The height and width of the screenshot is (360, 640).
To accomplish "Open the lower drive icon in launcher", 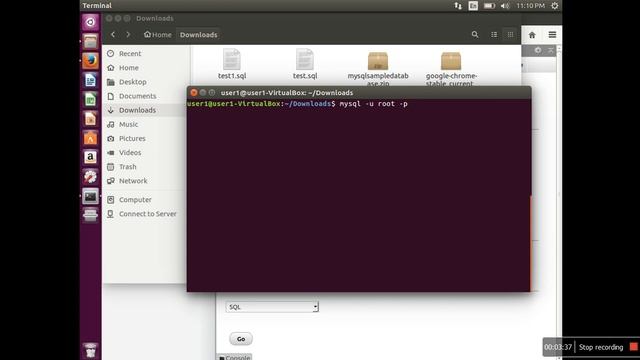I will (90, 215).
